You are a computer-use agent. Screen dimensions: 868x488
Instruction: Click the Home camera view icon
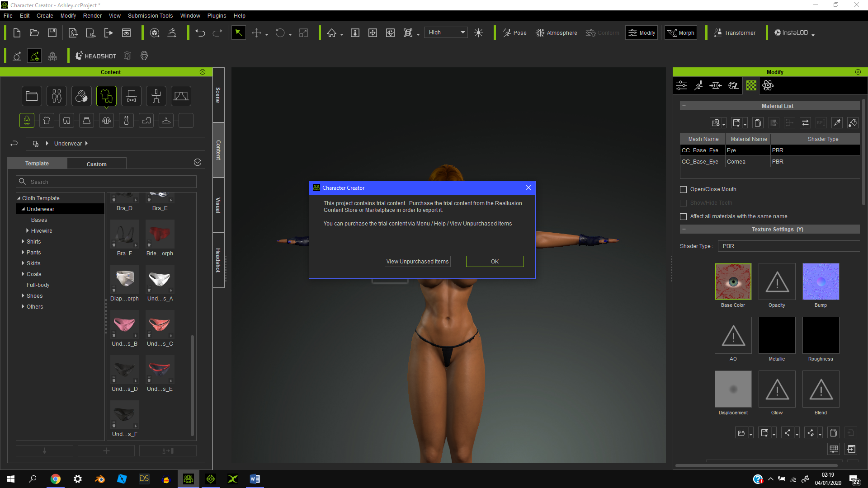click(x=332, y=33)
